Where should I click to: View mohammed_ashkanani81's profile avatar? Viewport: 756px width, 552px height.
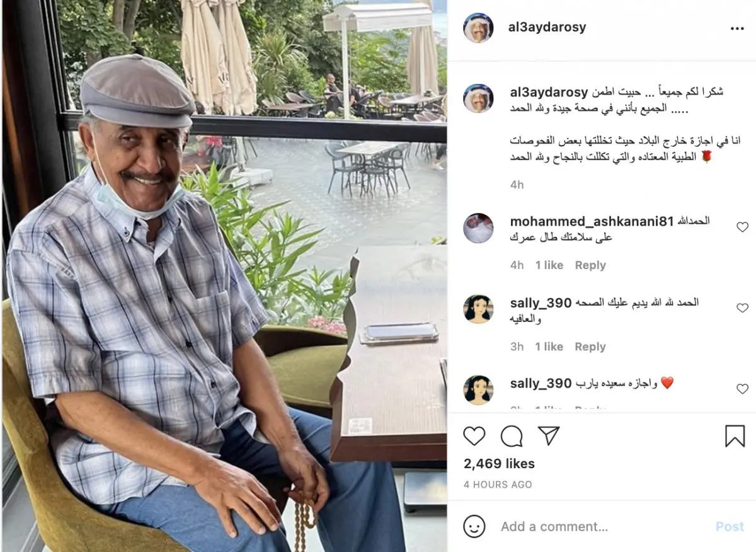pyautogui.click(x=478, y=228)
